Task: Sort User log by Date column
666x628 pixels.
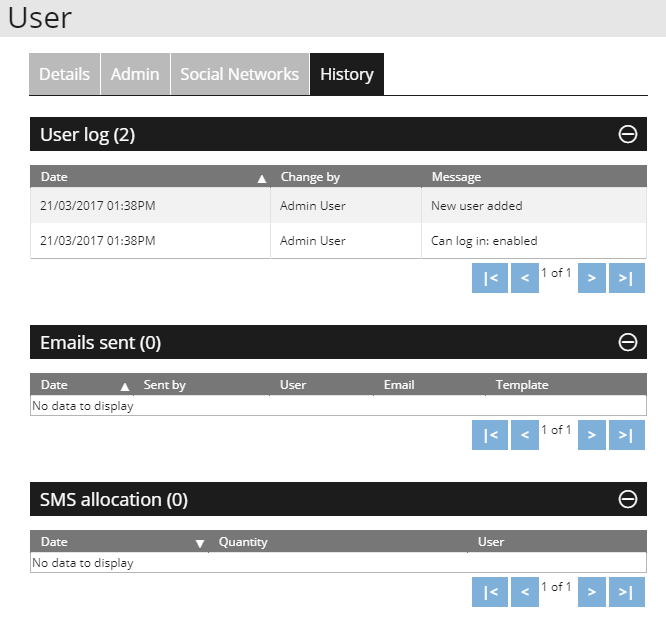Action: pyautogui.click(x=150, y=177)
